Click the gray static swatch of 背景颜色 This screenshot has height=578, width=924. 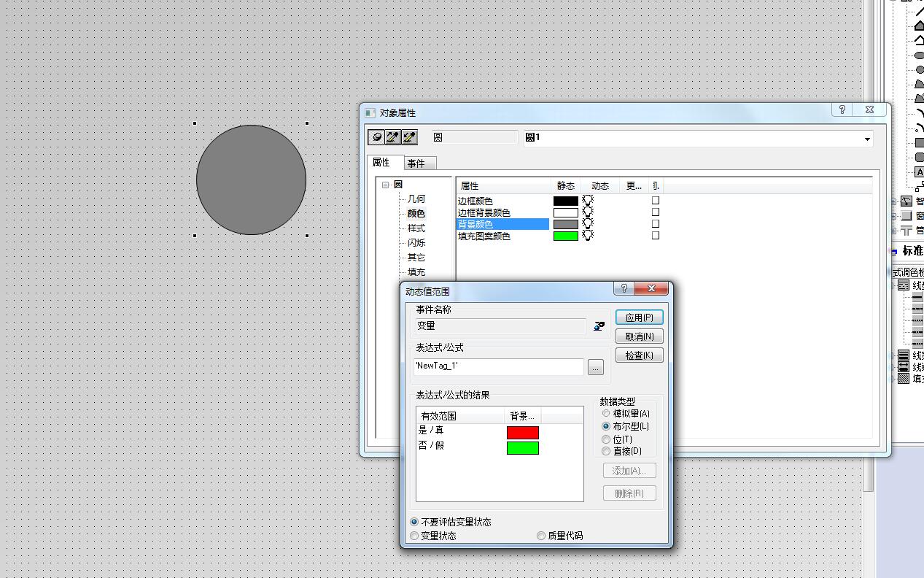566,224
